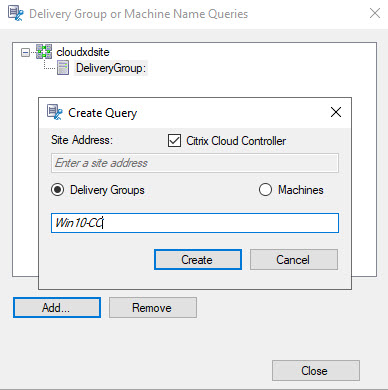This screenshot has height=390, width=388.
Task: Close the Create Query dialog with X
Action: coord(336,112)
